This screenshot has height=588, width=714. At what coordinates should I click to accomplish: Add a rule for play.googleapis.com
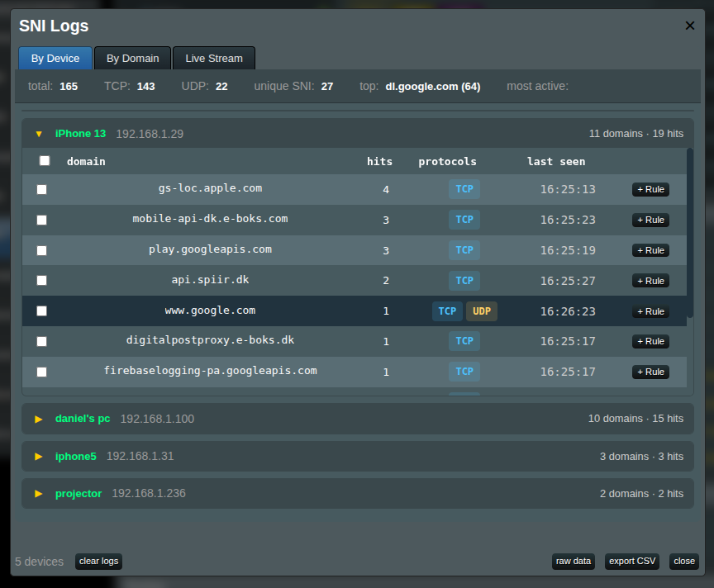pyautogui.click(x=650, y=250)
